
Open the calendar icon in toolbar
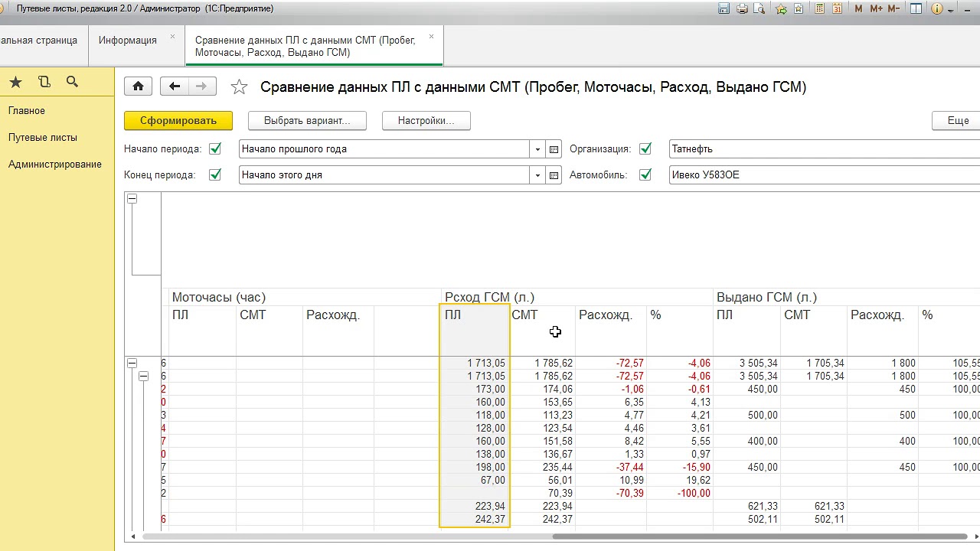(838, 9)
